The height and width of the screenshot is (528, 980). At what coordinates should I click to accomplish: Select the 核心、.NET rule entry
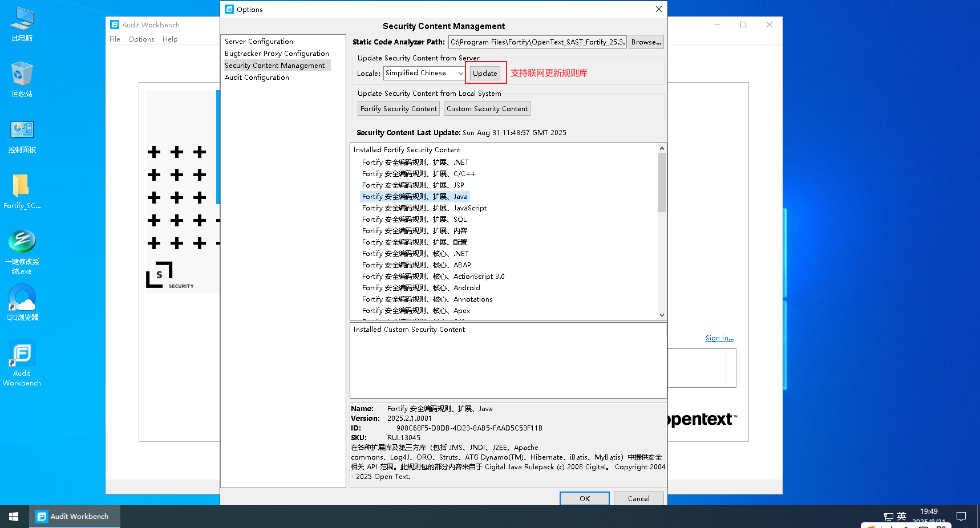pos(415,254)
